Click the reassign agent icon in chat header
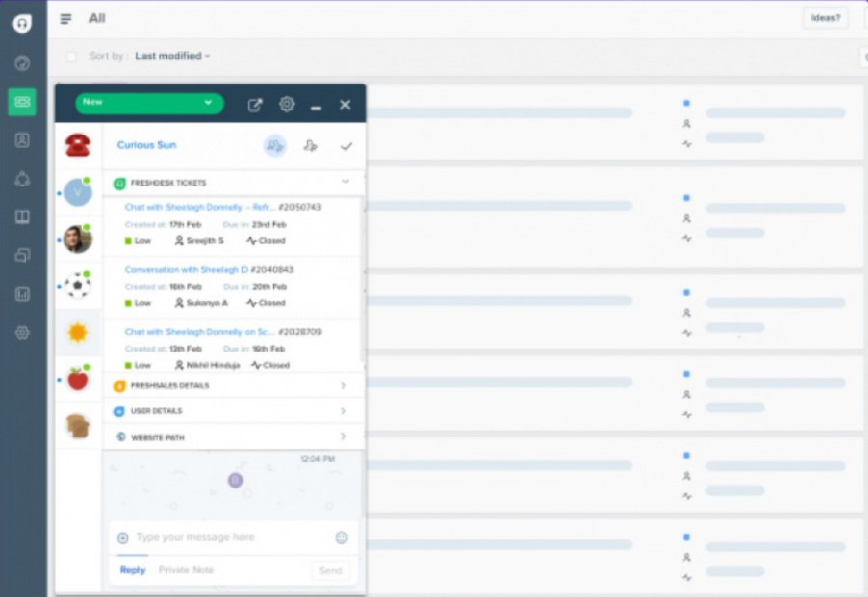Screen dimensions: 868x597 point(311,146)
